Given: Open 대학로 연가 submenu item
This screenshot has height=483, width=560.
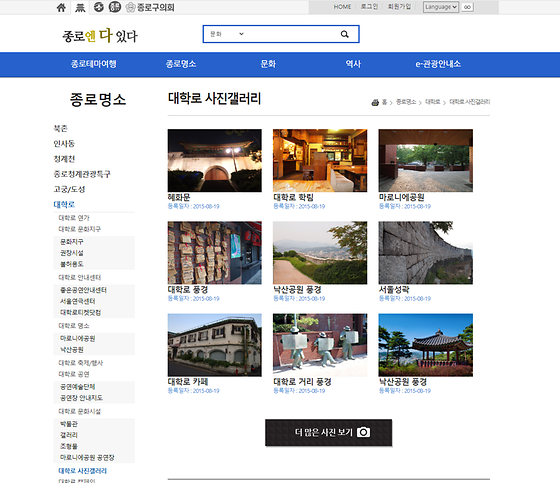Looking at the screenshot, I should click(74, 218).
